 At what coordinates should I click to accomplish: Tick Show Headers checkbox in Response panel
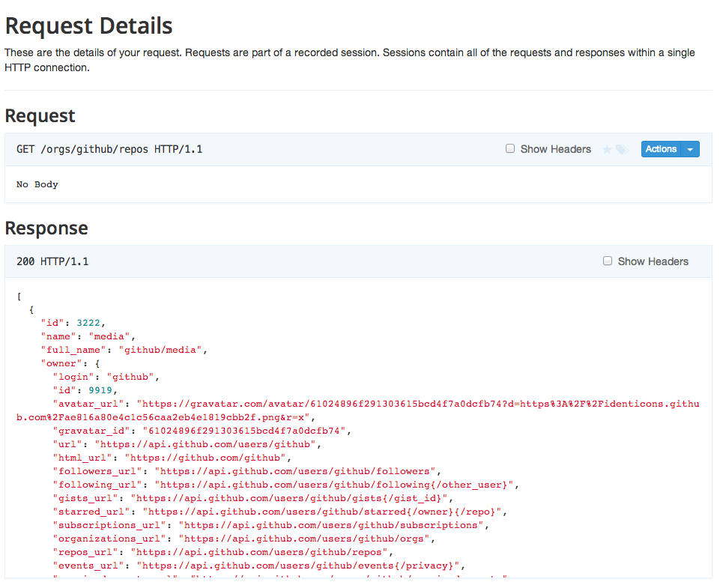(x=608, y=261)
